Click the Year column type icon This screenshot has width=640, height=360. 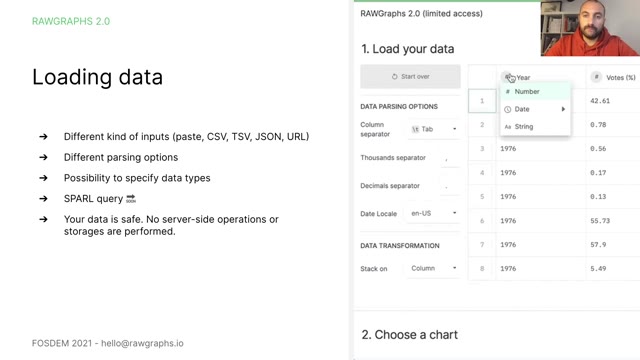[x=507, y=77]
